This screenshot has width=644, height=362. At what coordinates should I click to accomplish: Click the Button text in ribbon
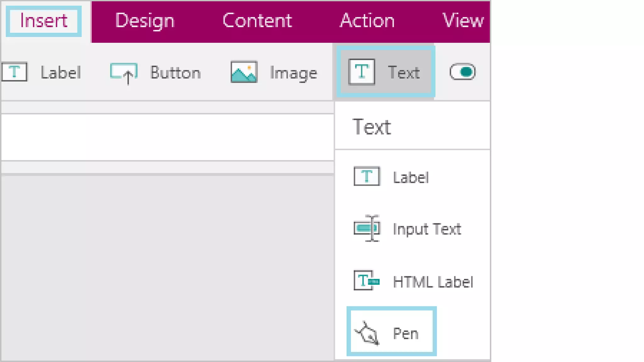coord(175,73)
